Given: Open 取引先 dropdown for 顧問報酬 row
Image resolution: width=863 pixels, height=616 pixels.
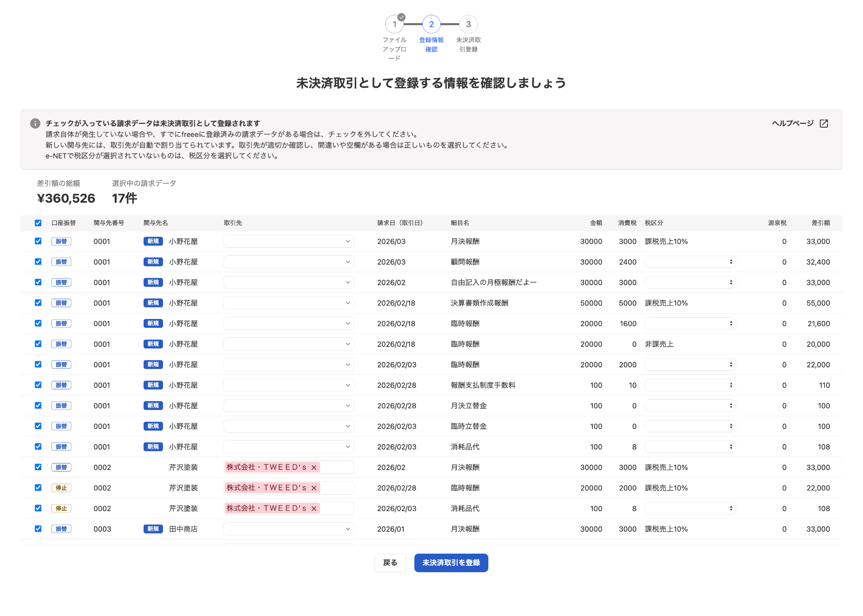Looking at the screenshot, I should coord(289,262).
